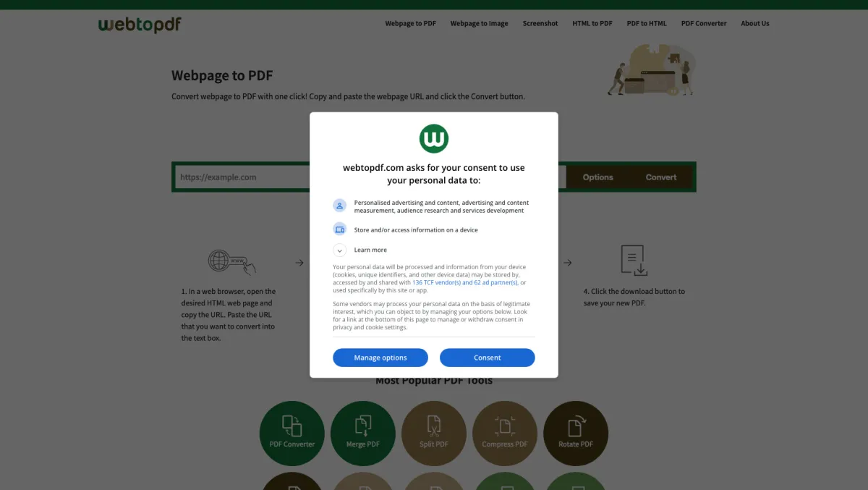Click step 1 copy the URL instructions text
Viewport: 868px width, 490px height.
[229, 315]
